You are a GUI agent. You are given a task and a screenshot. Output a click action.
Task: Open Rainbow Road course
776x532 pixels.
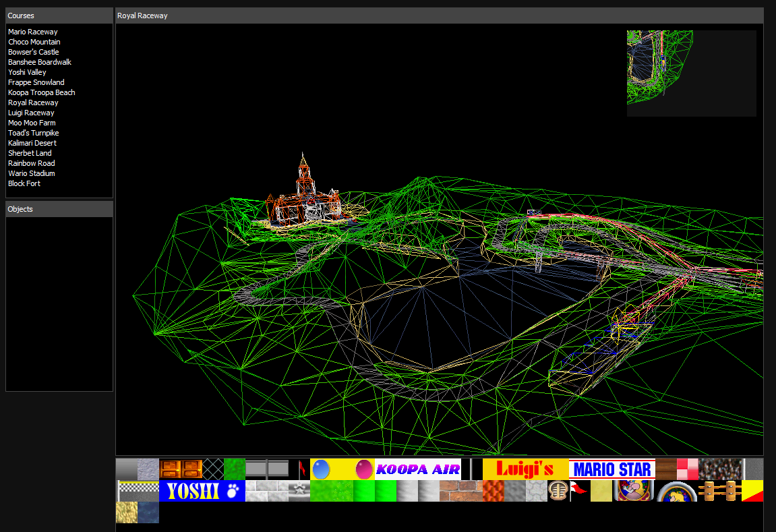pyautogui.click(x=31, y=163)
